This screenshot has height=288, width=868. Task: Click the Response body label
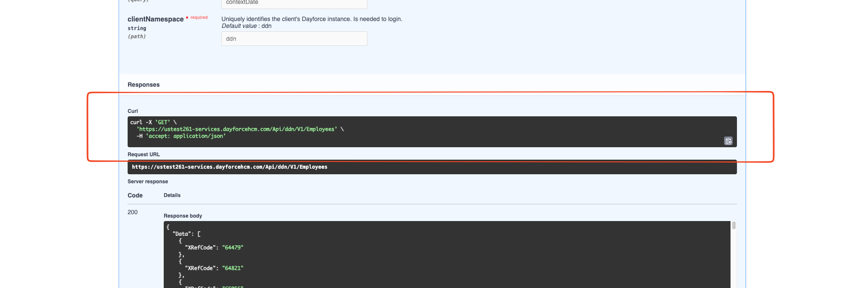point(183,216)
